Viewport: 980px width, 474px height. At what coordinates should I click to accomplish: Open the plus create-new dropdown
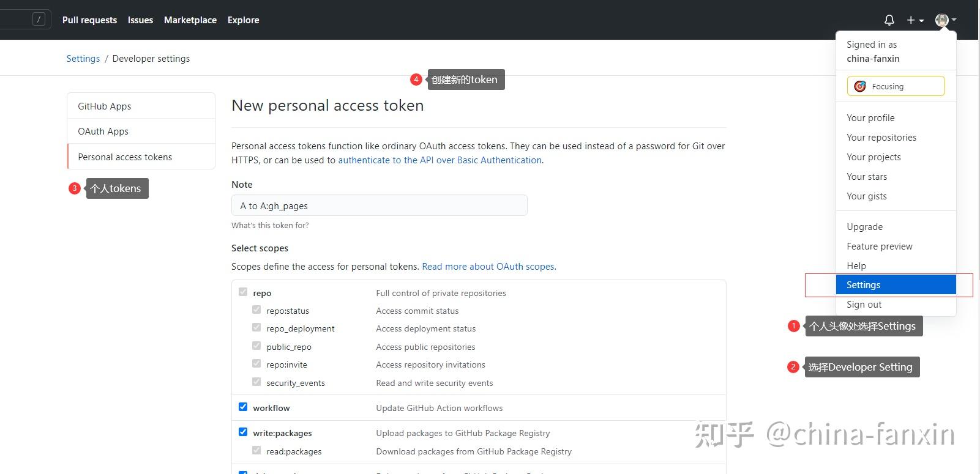[915, 20]
